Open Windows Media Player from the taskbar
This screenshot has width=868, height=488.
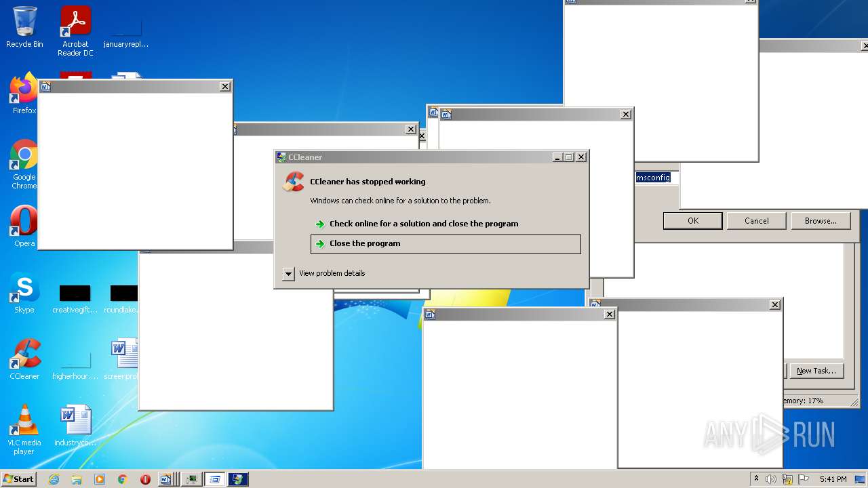pos(100,479)
